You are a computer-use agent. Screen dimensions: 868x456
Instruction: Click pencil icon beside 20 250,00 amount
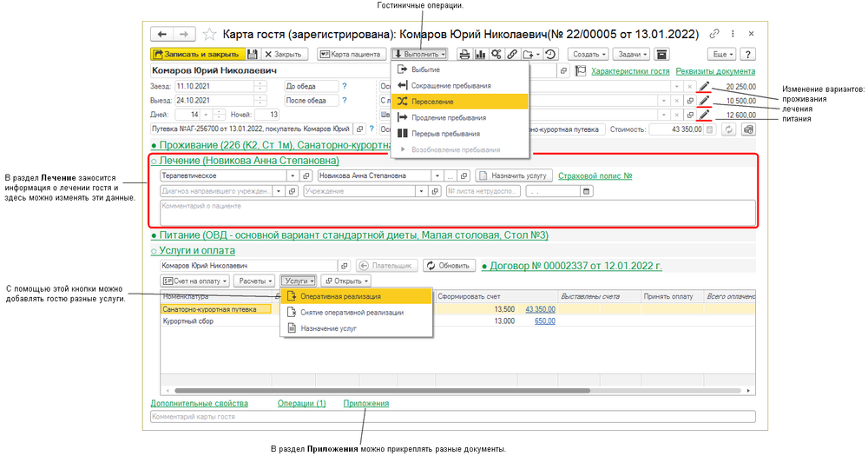coord(704,87)
